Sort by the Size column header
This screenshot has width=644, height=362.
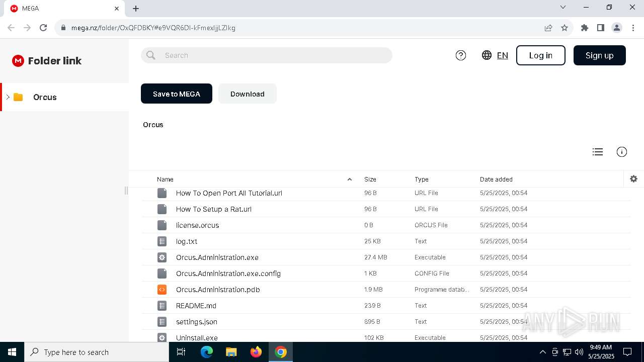point(370,179)
